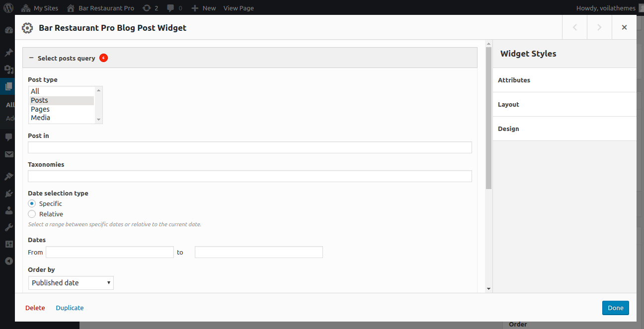
Task: Open Plugins icon in admin sidebar
Action: coord(8,194)
